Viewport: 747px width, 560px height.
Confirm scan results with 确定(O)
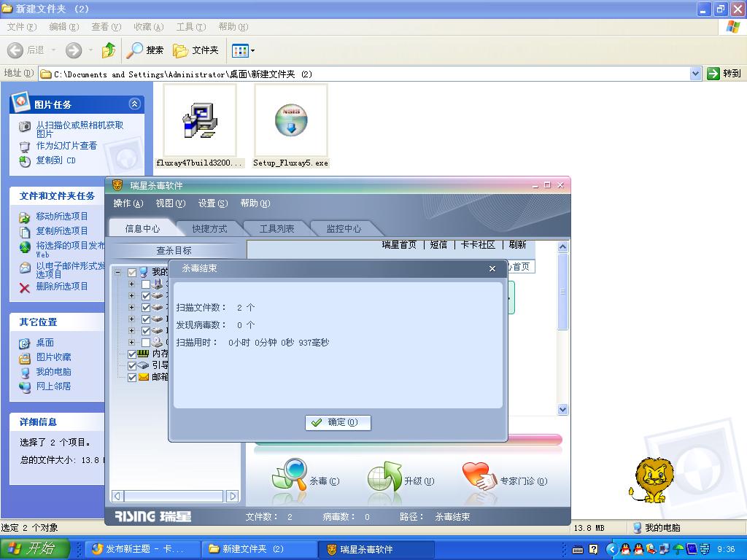point(338,422)
